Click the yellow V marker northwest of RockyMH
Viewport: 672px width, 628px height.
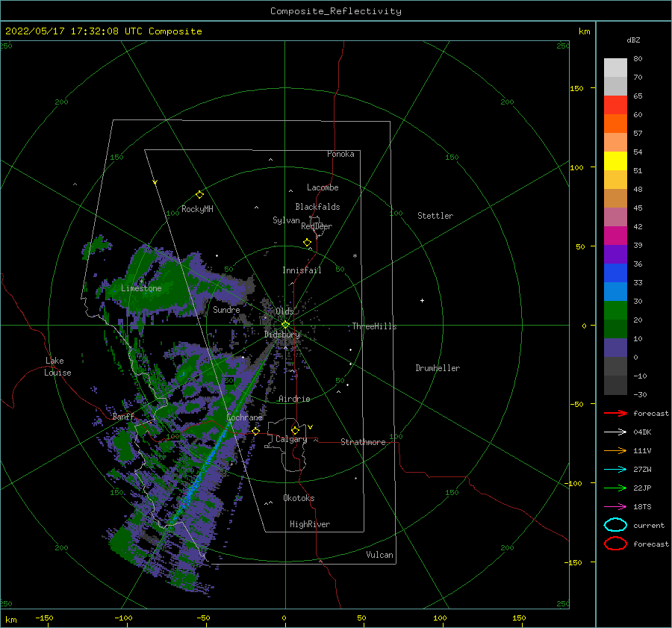[x=155, y=182]
